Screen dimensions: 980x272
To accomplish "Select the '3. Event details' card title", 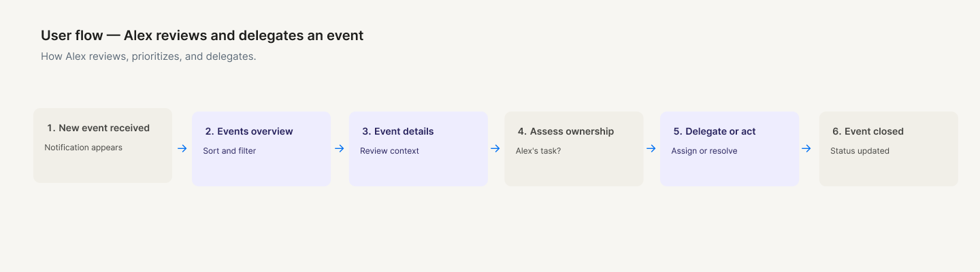I will pyautogui.click(x=397, y=131).
